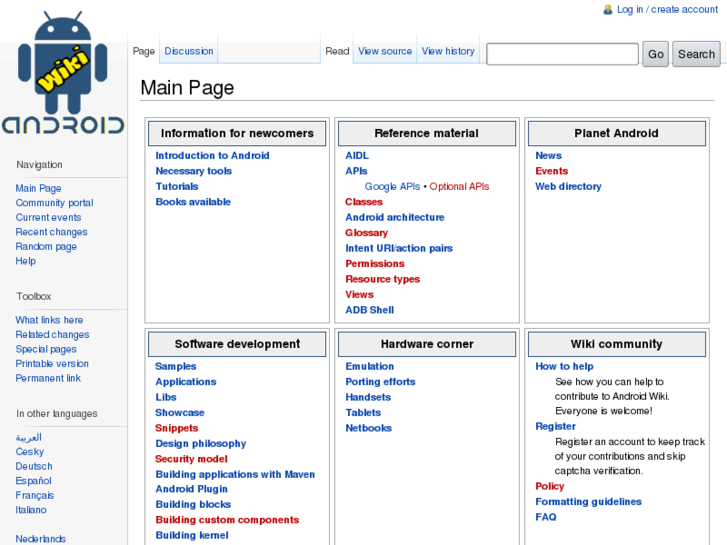Open Formatting guidelines

(588, 501)
